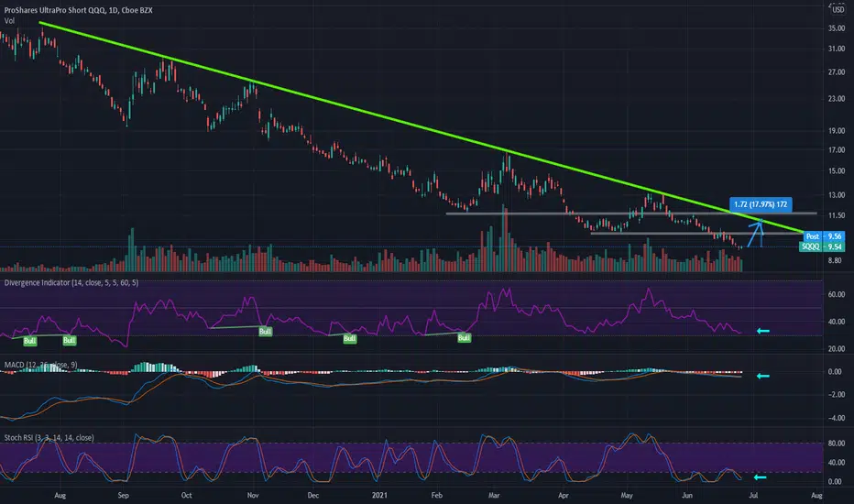This screenshot has width=854, height=504.
Task: Open the USD currency selector
Action: tap(838, 10)
